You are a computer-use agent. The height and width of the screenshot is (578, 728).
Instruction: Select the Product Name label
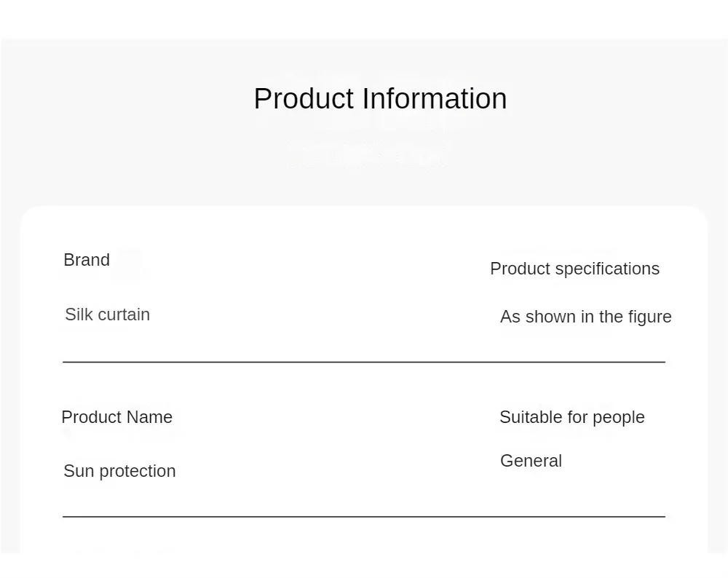click(117, 417)
